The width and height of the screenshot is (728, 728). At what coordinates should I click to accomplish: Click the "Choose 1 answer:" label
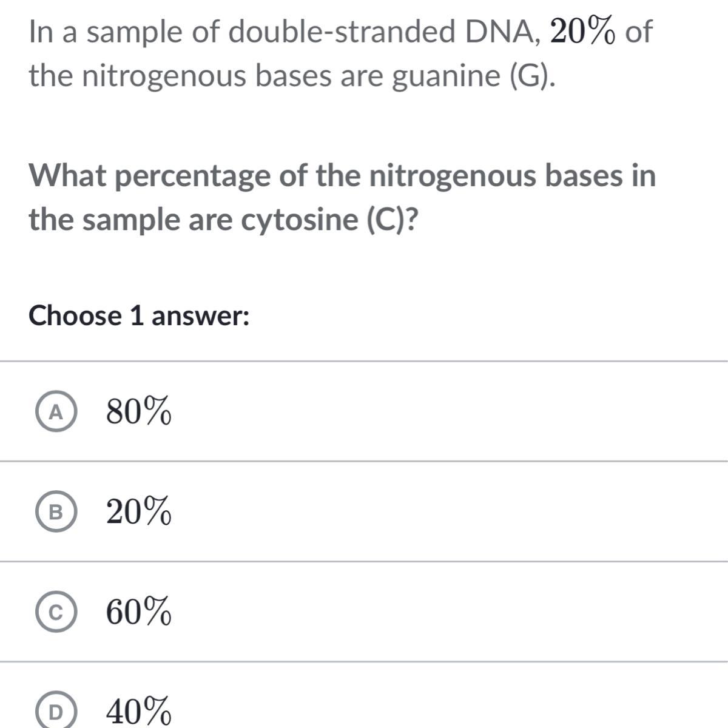(x=140, y=316)
